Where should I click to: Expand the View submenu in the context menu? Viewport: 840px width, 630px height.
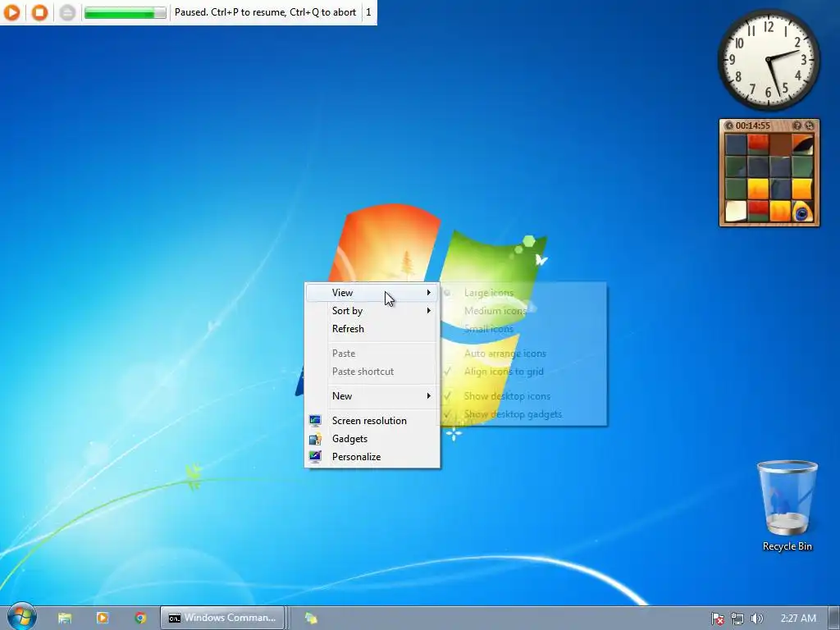coord(372,293)
